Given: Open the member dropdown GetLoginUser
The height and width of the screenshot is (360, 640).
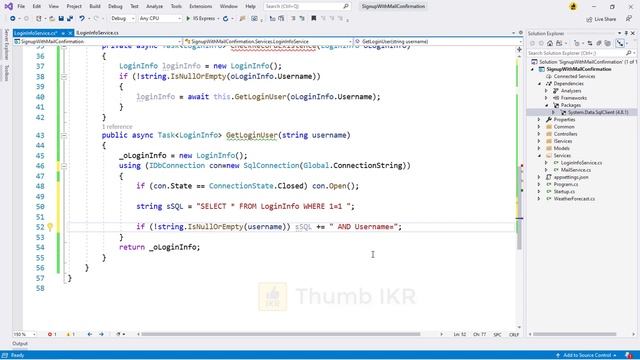Looking at the screenshot, I should point(438,42).
